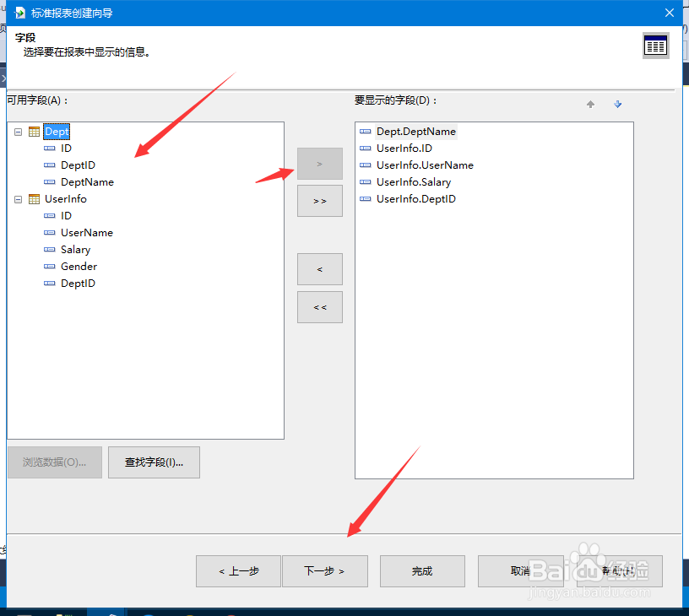This screenshot has height=616, width=689.
Task: Click the report wizard icon in the header
Action: [656, 46]
